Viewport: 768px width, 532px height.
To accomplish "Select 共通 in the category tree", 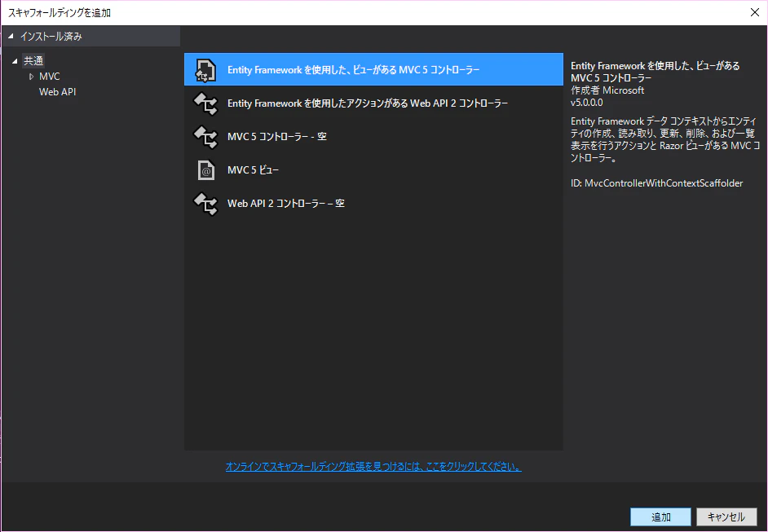I will tap(33, 60).
